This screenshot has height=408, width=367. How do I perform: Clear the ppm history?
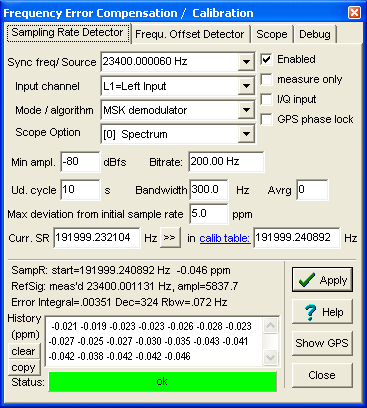coord(24,351)
